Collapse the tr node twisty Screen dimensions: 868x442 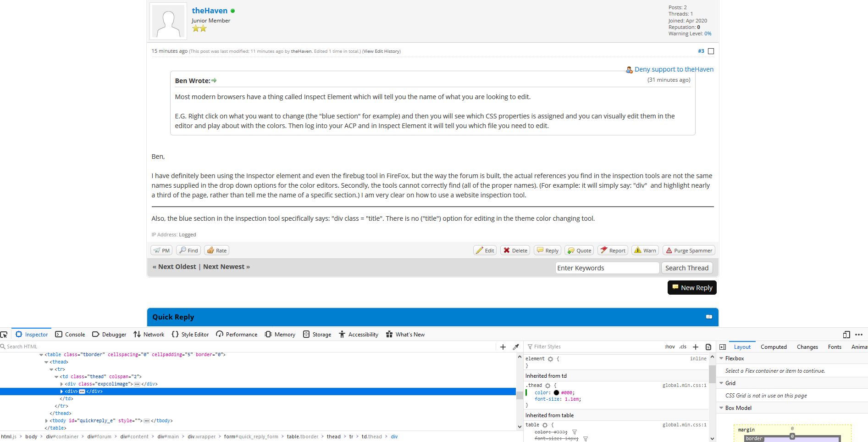pyautogui.click(x=51, y=369)
